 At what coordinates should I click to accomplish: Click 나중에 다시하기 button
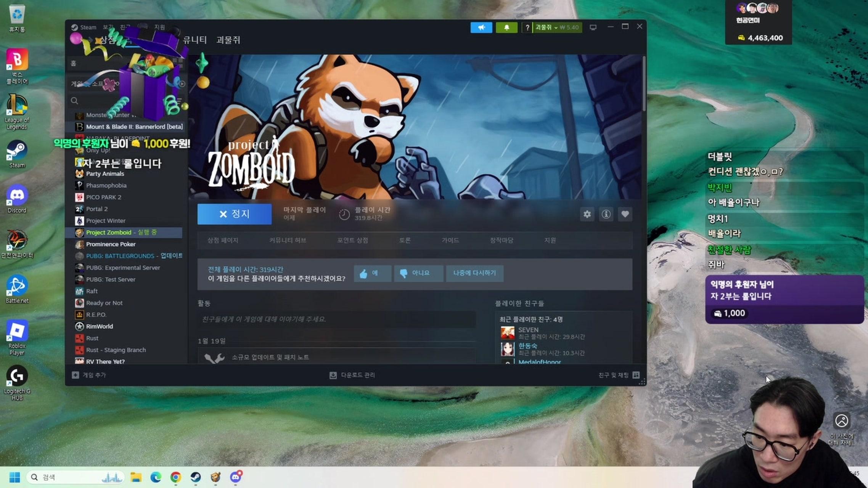[x=474, y=273]
